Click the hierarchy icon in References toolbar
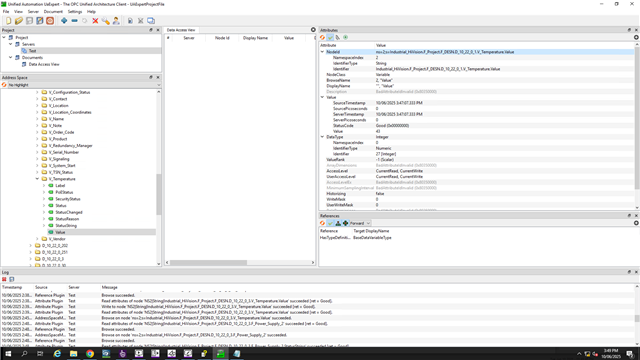 [338, 223]
